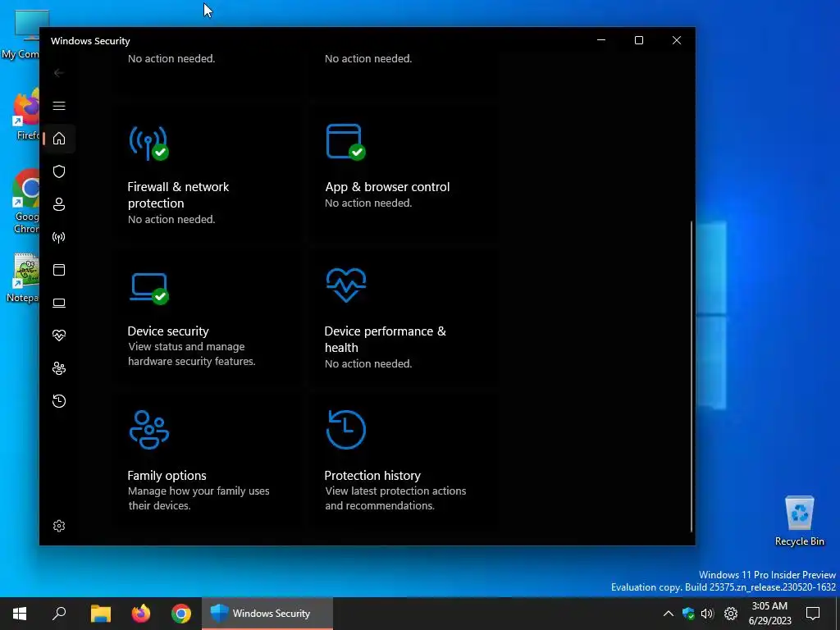This screenshot has height=630, width=840.
Task: Click the Protection history tile icon
Action: coord(346,429)
